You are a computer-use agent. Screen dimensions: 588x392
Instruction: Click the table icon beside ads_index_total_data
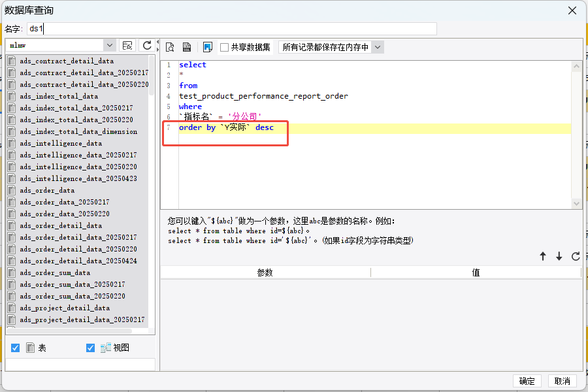(12, 96)
